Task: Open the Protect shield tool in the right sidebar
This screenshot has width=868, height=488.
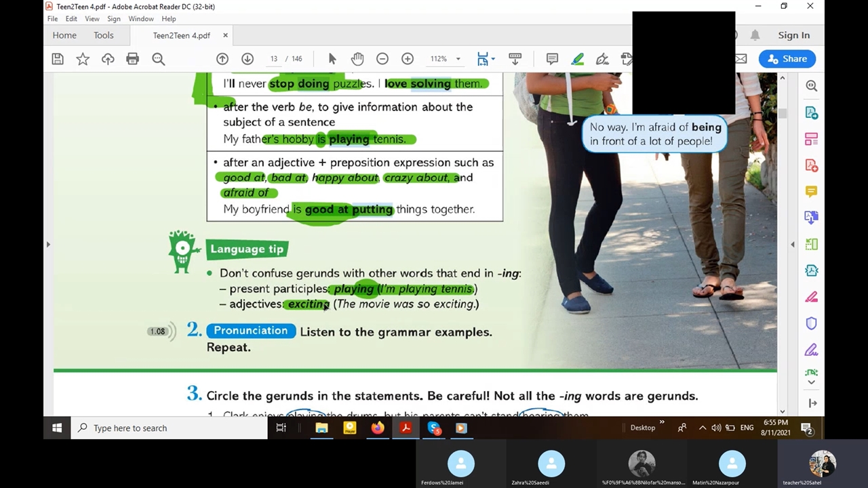Action: [x=811, y=323]
